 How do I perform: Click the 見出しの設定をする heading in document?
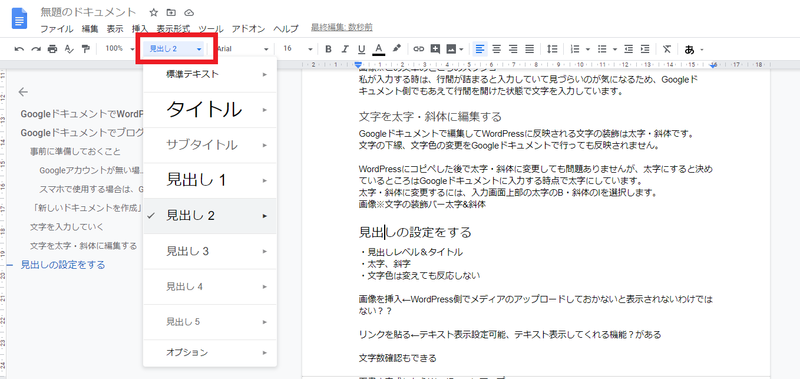[x=415, y=233]
